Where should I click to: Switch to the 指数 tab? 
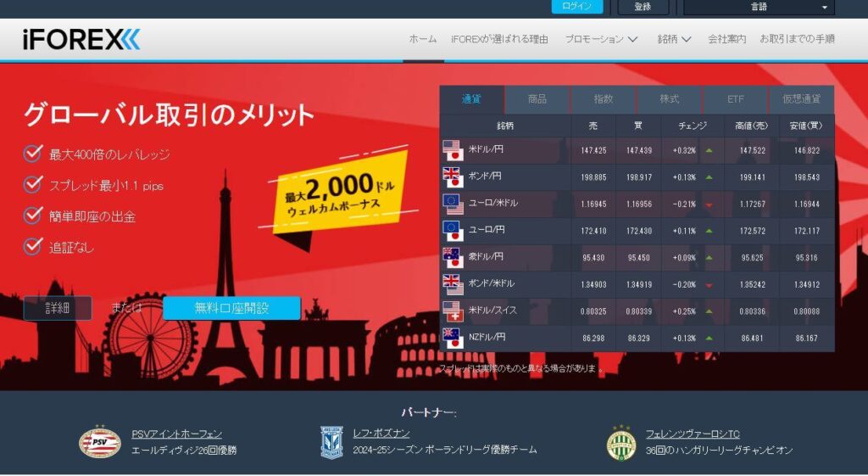[x=604, y=100]
